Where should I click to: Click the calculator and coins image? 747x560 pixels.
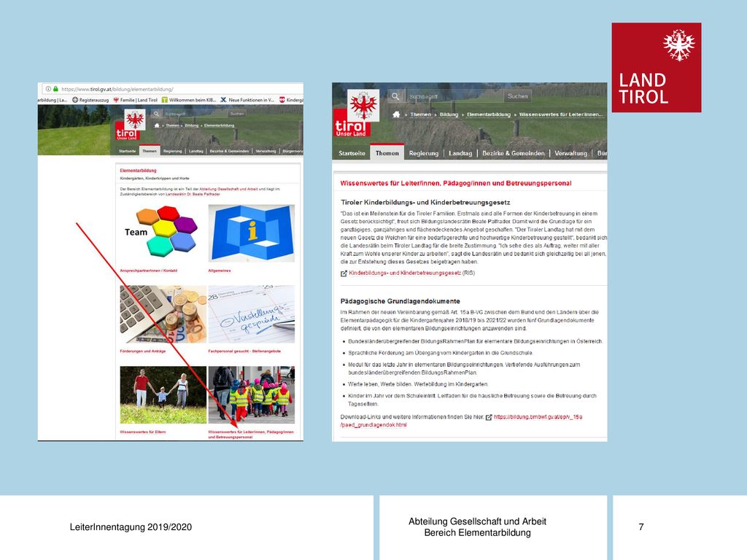[163, 314]
